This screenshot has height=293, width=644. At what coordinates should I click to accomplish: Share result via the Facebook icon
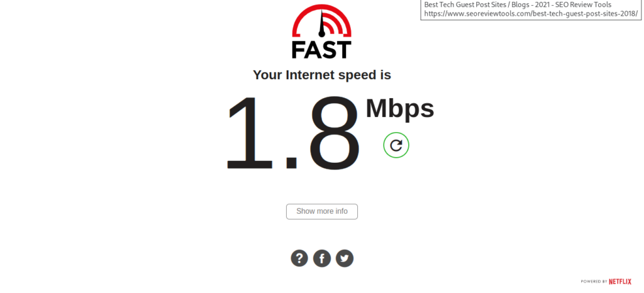tap(322, 258)
